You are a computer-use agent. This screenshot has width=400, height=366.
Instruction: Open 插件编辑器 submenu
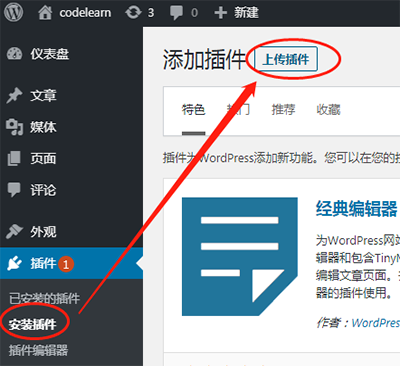38,350
